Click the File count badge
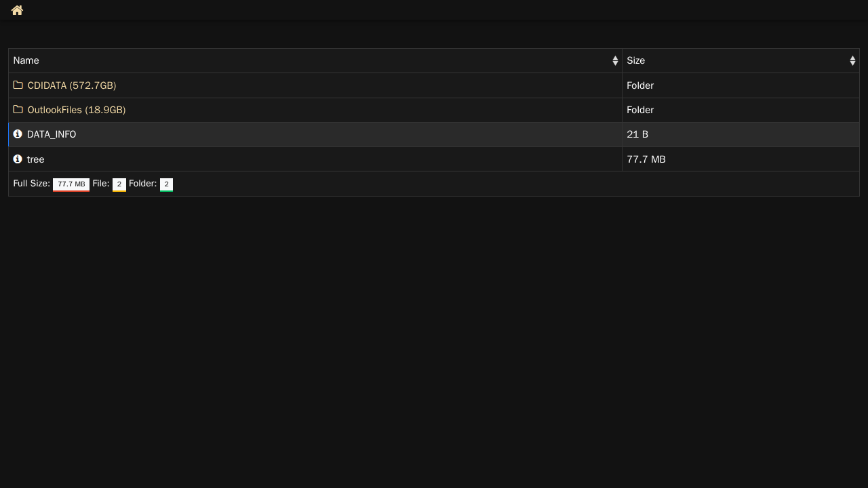This screenshot has height=488, width=868. click(x=119, y=184)
